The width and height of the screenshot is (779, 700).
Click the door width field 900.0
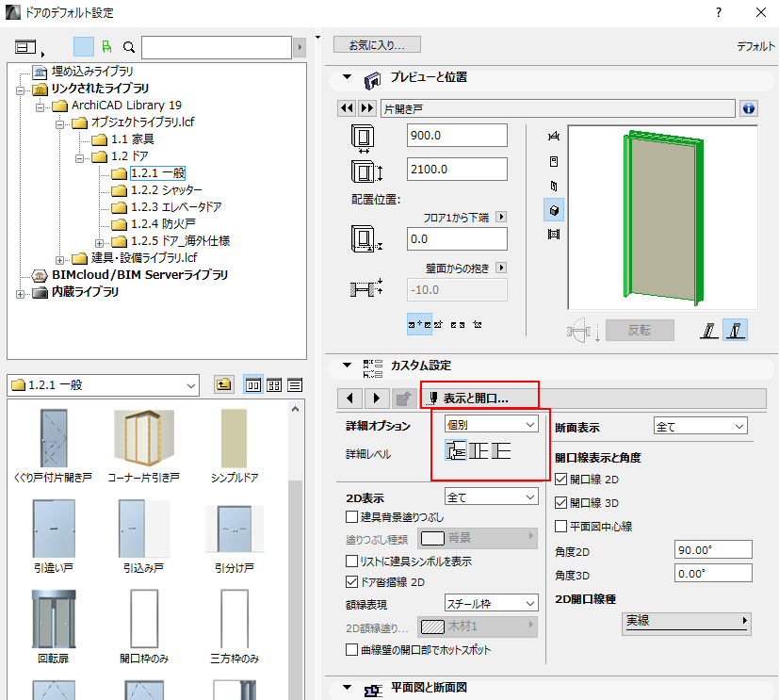click(x=457, y=135)
